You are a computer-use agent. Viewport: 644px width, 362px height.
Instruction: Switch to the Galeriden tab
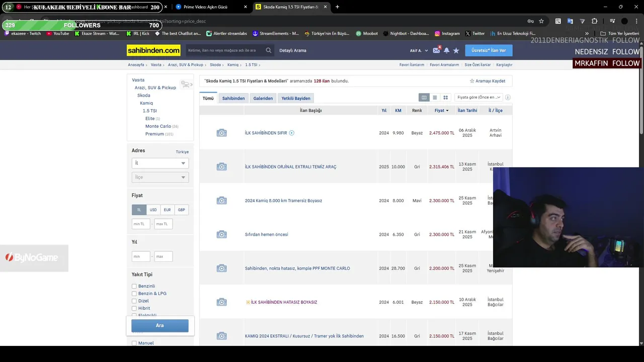point(263,98)
